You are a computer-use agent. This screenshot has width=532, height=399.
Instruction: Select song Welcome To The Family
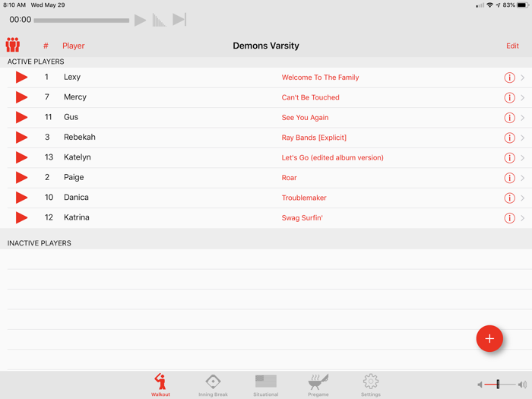tap(320, 78)
